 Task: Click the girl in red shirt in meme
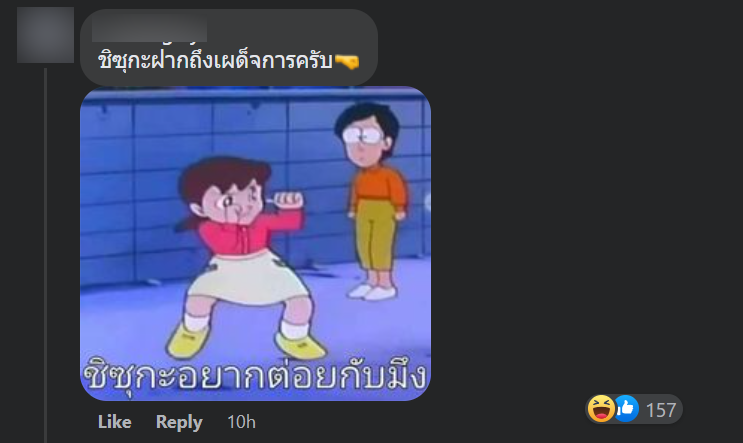coord(237,256)
